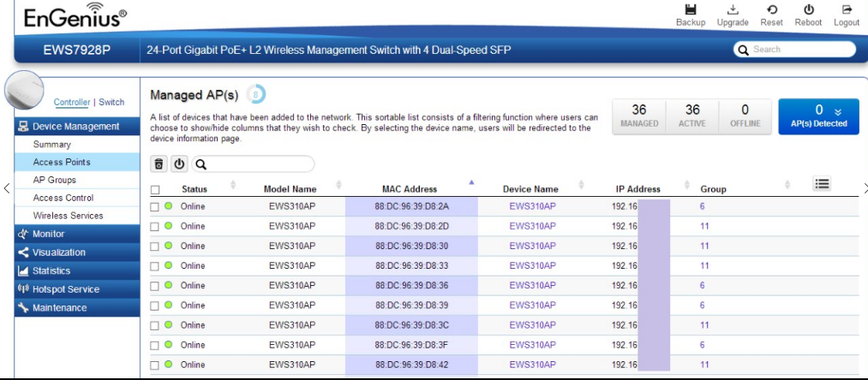Click the Hotspot Service menu label
The height and width of the screenshot is (380, 868).
(x=66, y=289)
